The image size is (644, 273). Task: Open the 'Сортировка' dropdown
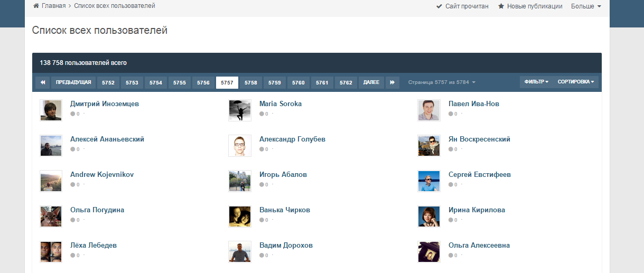point(575,82)
